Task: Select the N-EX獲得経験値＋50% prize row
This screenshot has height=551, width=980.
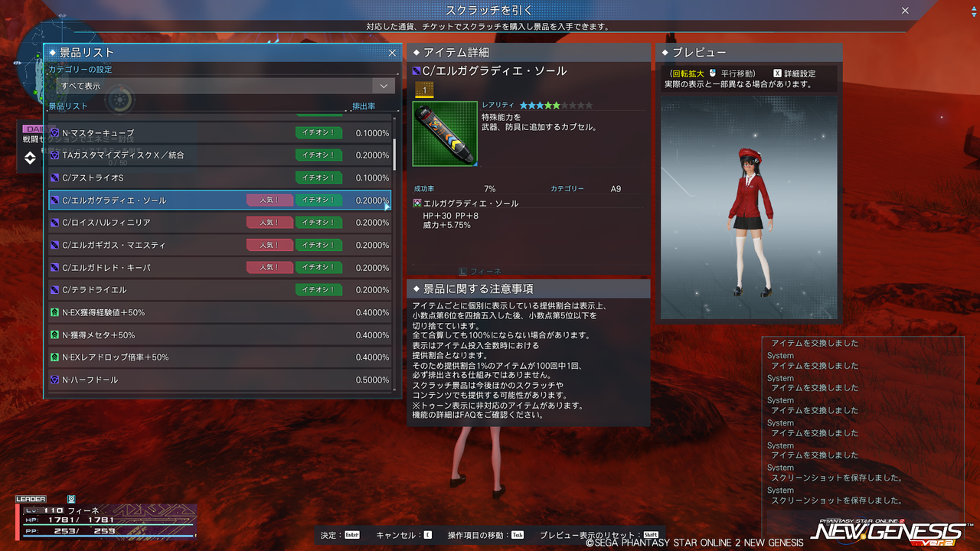Action: click(x=220, y=312)
